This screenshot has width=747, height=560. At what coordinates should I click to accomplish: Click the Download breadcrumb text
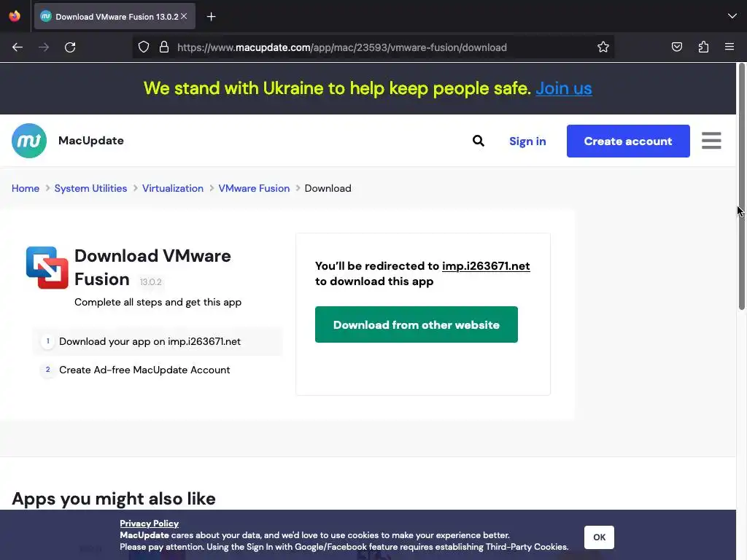[x=328, y=188]
